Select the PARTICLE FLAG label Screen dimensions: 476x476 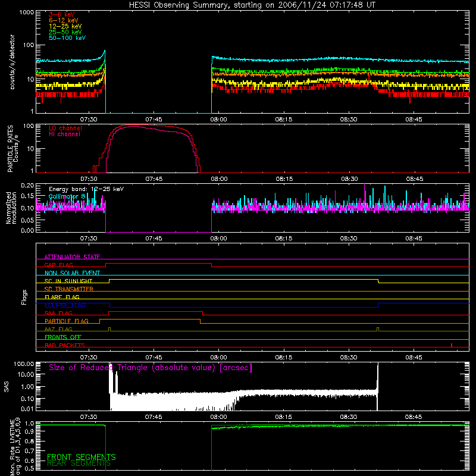[x=67, y=321]
